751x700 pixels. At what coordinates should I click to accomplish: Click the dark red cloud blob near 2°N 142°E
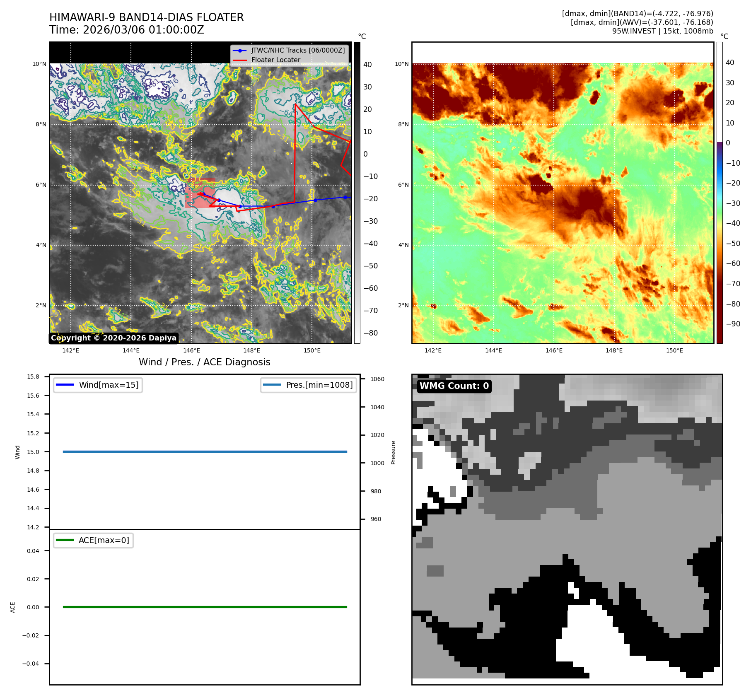(433, 307)
